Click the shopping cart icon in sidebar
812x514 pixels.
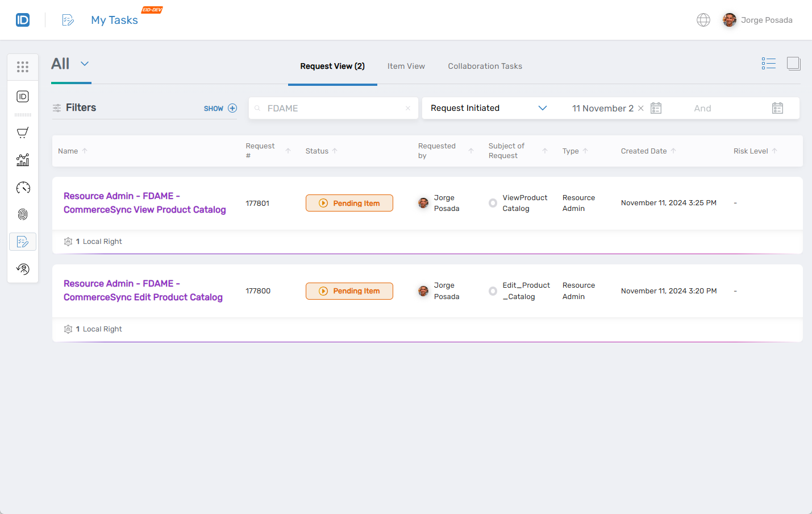coord(23,133)
